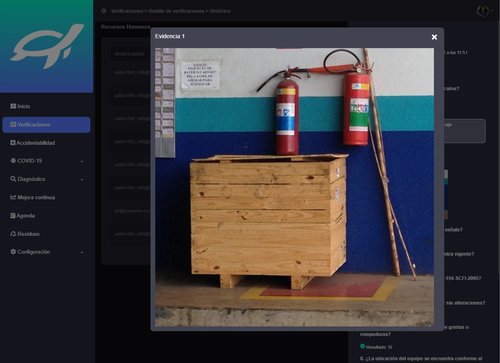Screen dimensions: 500x363
Task: Click the Agenda calendar icon
Action: tap(13, 216)
